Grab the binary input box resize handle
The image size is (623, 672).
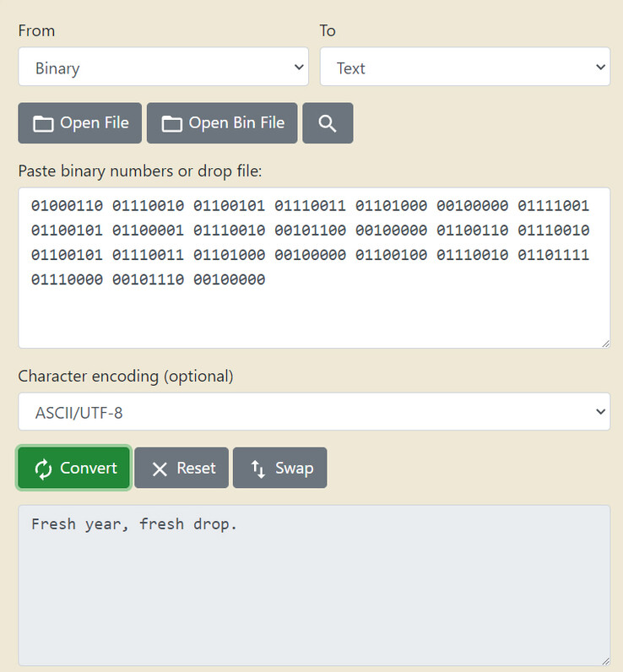click(604, 343)
